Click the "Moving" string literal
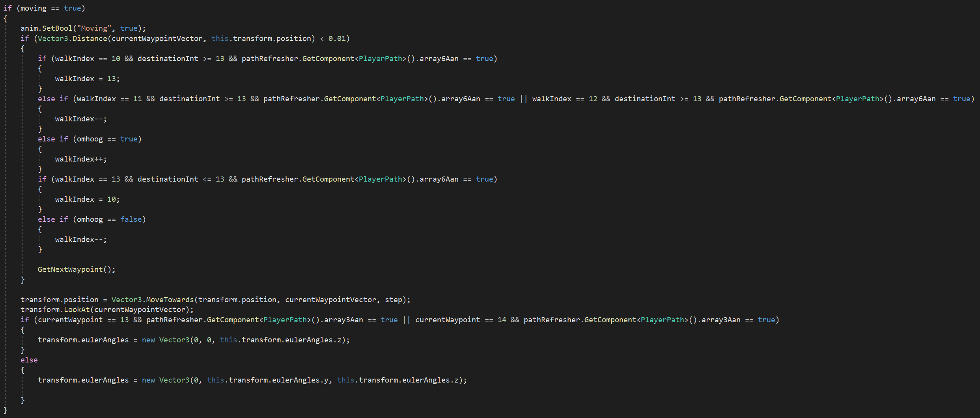Screen dimensions: 980x418 pos(94,28)
